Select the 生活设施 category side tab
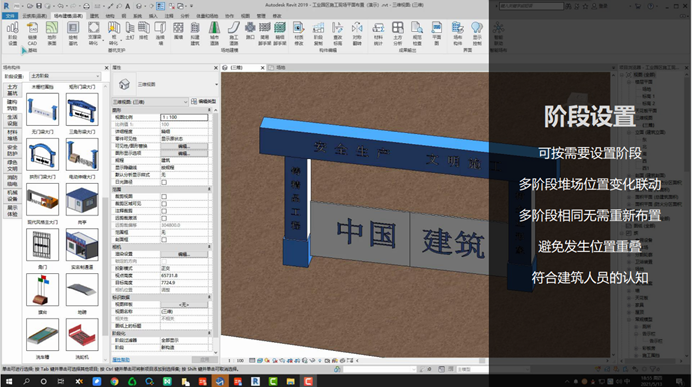Image resolution: width=692 pixels, height=387 pixels. tap(12, 120)
